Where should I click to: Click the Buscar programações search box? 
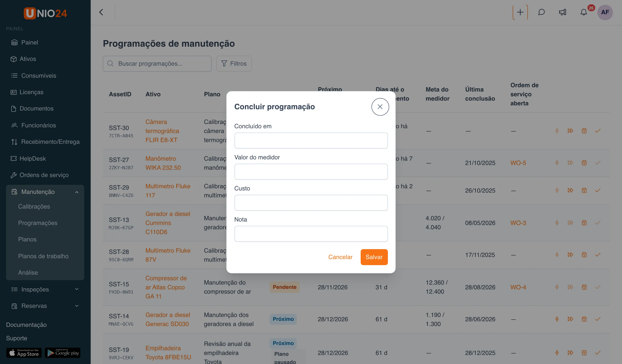coord(157,64)
